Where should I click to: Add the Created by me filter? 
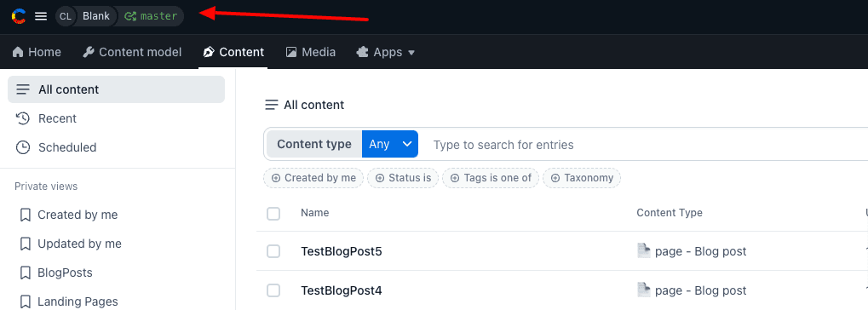tap(313, 178)
